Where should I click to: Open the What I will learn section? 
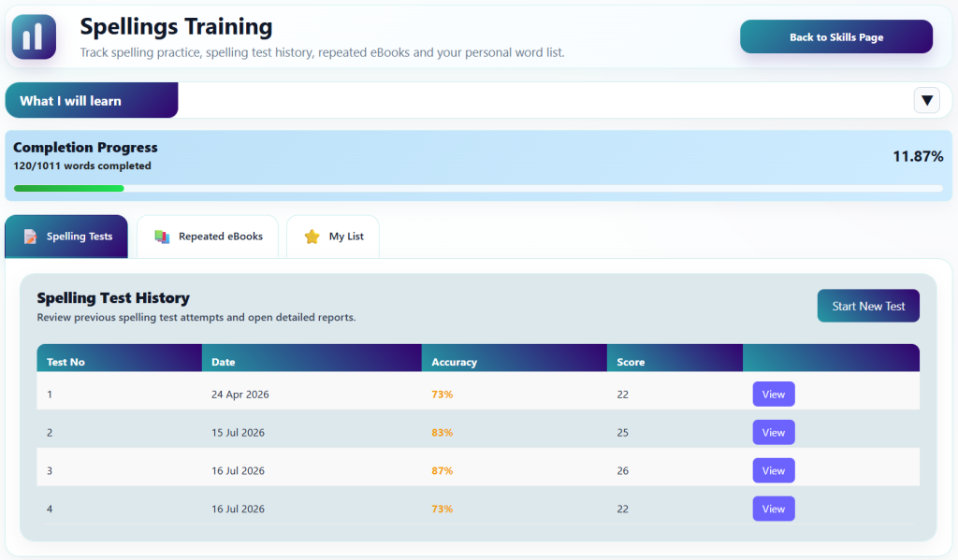[x=92, y=100]
